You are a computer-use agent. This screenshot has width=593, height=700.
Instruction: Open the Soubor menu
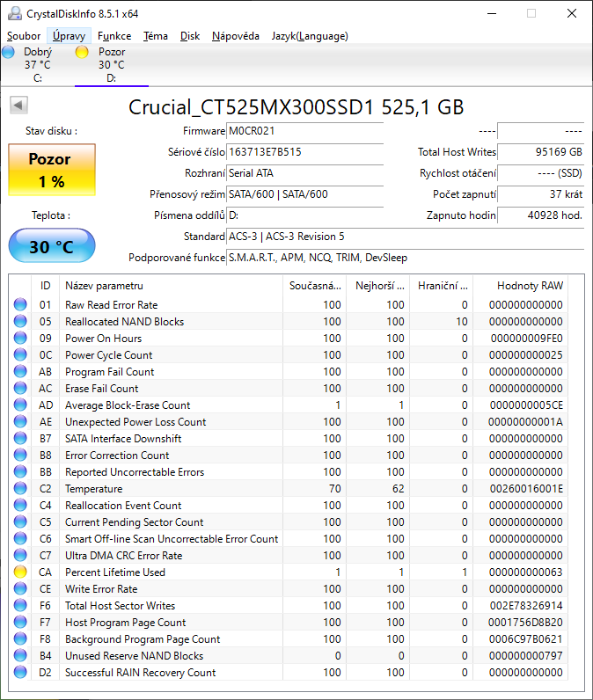(24, 36)
